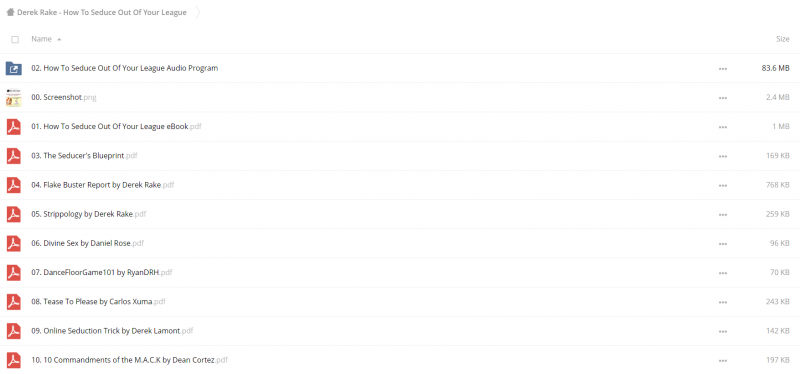Viewport: 800px width, 374px height.
Task: Click the PDF icon for The Seducer's Blueprint
Action: point(14,156)
